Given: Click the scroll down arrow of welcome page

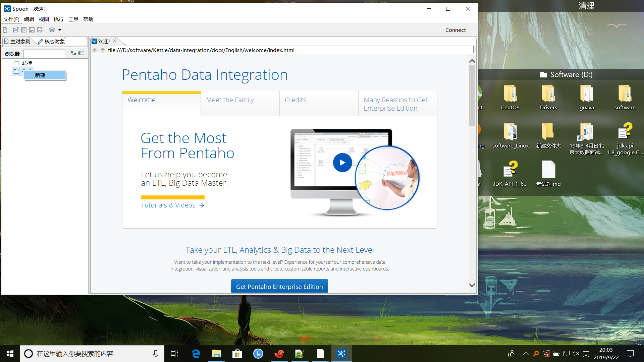Looking at the screenshot, I should 472,285.
